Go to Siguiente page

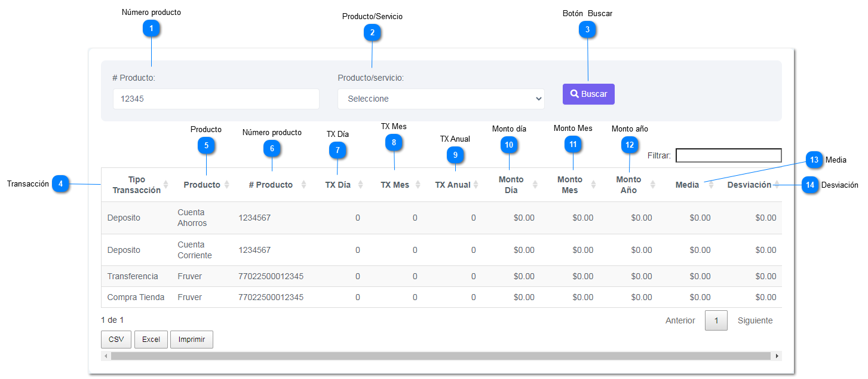755,320
